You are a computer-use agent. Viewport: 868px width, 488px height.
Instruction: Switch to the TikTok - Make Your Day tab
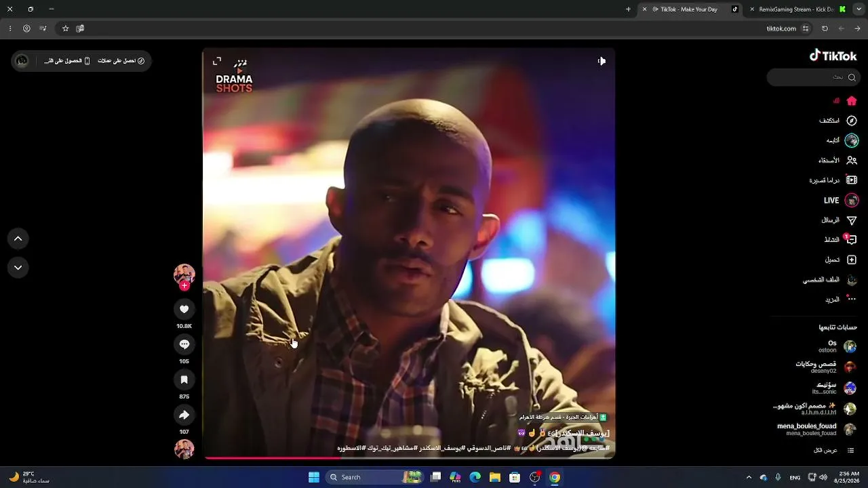point(690,9)
